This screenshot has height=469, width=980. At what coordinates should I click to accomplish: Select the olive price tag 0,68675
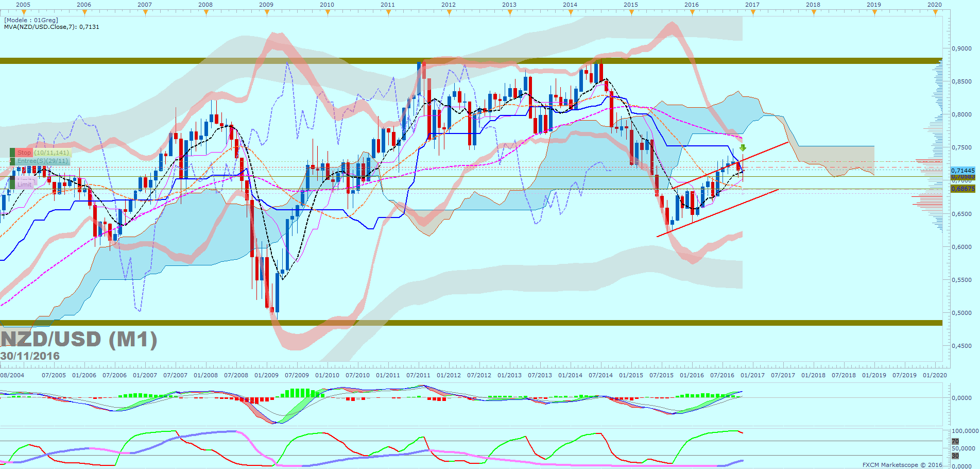click(x=962, y=189)
